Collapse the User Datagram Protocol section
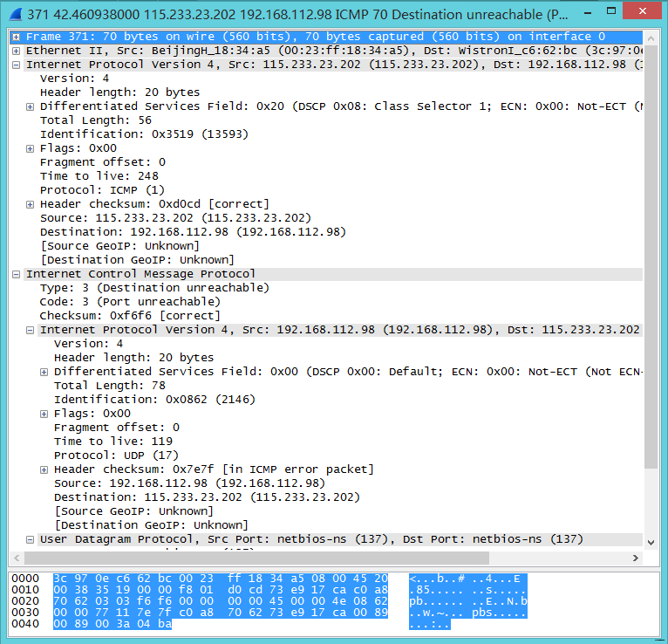This screenshot has width=668, height=644. pyautogui.click(x=31, y=539)
